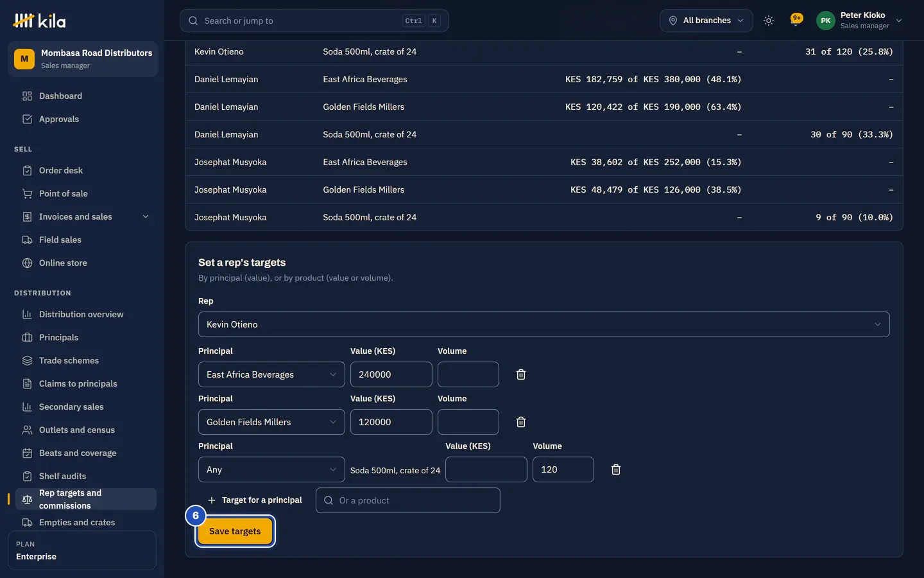Click the Dashboard grid icon
924x578 pixels.
click(27, 96)
